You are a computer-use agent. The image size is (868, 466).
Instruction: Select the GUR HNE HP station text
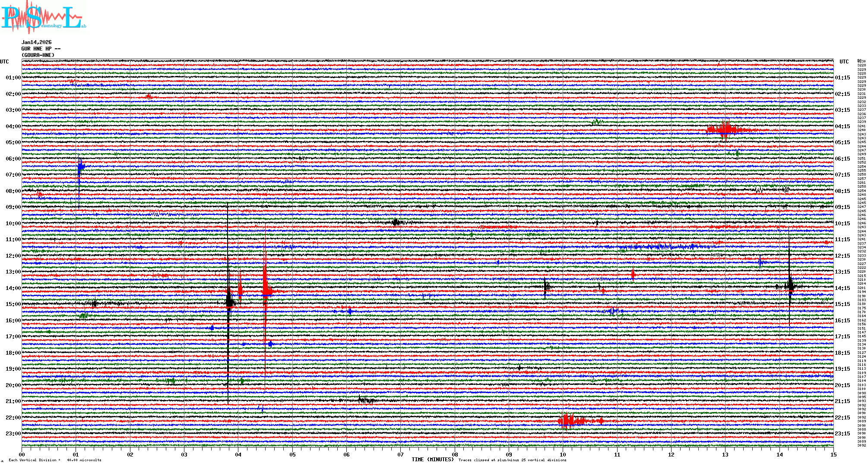[41, 49]
